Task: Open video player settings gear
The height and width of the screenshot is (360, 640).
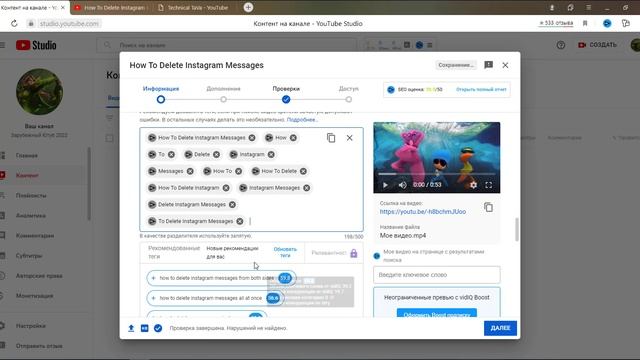Action: (473, 185)
